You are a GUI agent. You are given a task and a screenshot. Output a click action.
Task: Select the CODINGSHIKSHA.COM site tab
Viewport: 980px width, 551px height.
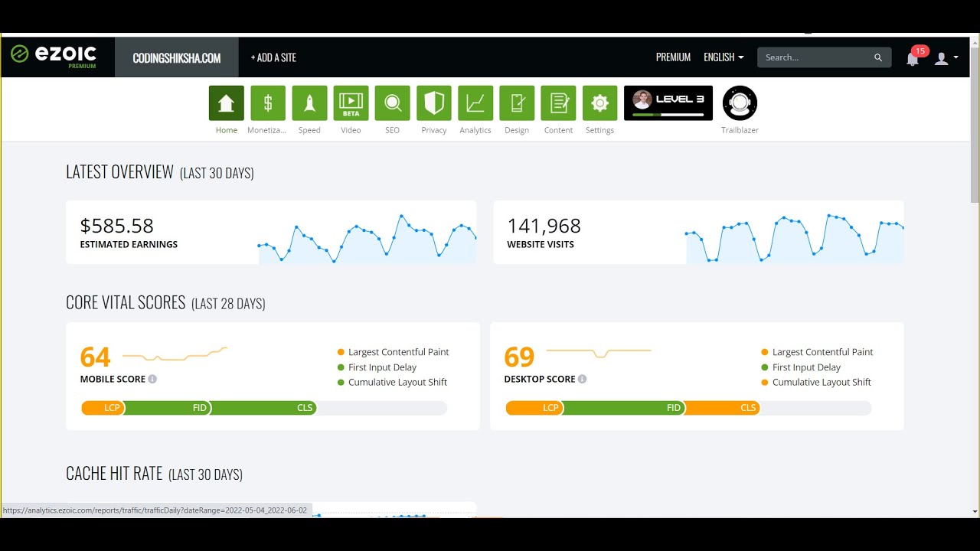pos(177,58)
